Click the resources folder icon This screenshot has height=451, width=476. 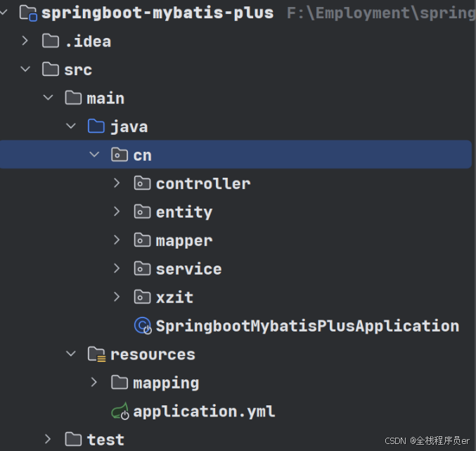[96, 354]
